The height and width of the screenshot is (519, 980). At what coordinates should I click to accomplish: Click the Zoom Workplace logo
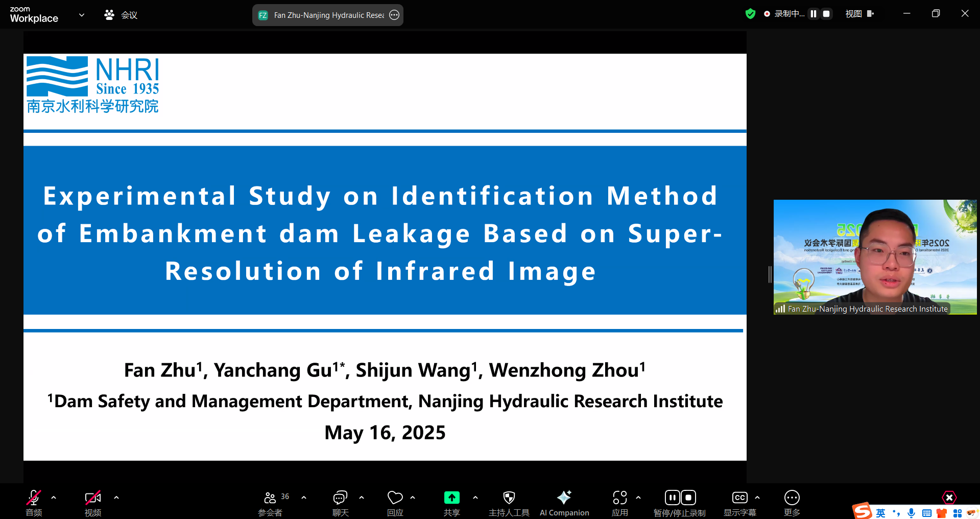tap(34, 15)
